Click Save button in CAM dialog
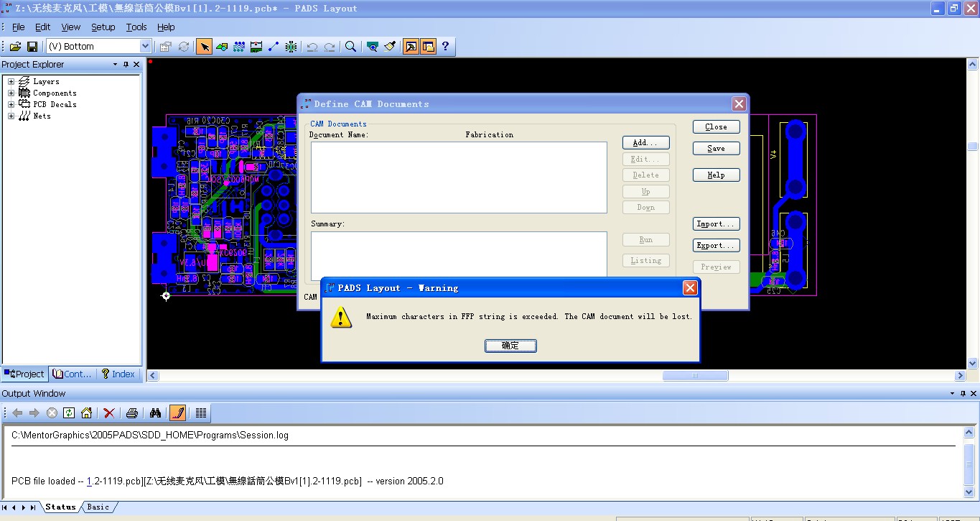Viewport: 980px width, 521px height. (x=716, y=149)
